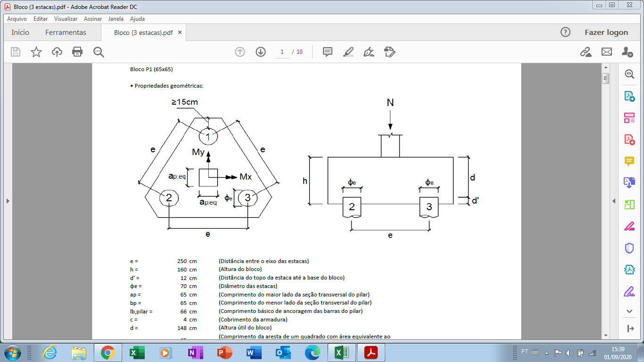Switch to the Ferramentas tab
The width and height of the screenshot is (644, 362).
pos(66,33)
